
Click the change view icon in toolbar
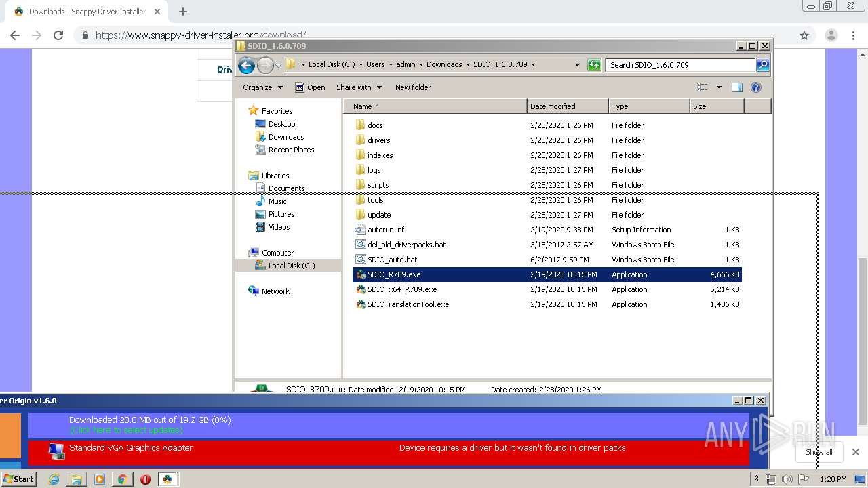[x=703, y=87]
